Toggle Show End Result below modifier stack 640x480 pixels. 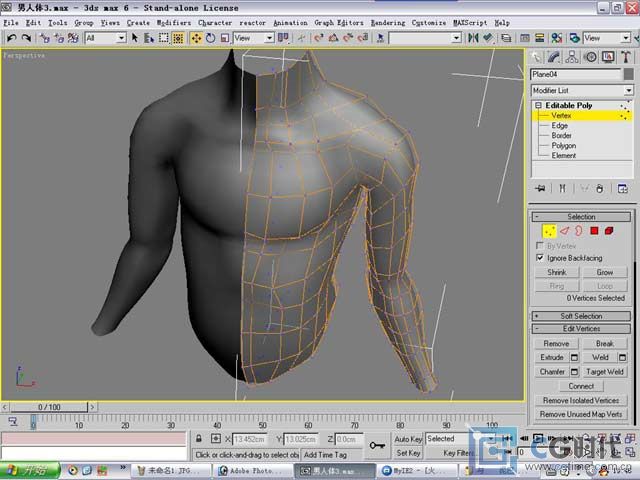pyautogui.click(x=562, y=188)
